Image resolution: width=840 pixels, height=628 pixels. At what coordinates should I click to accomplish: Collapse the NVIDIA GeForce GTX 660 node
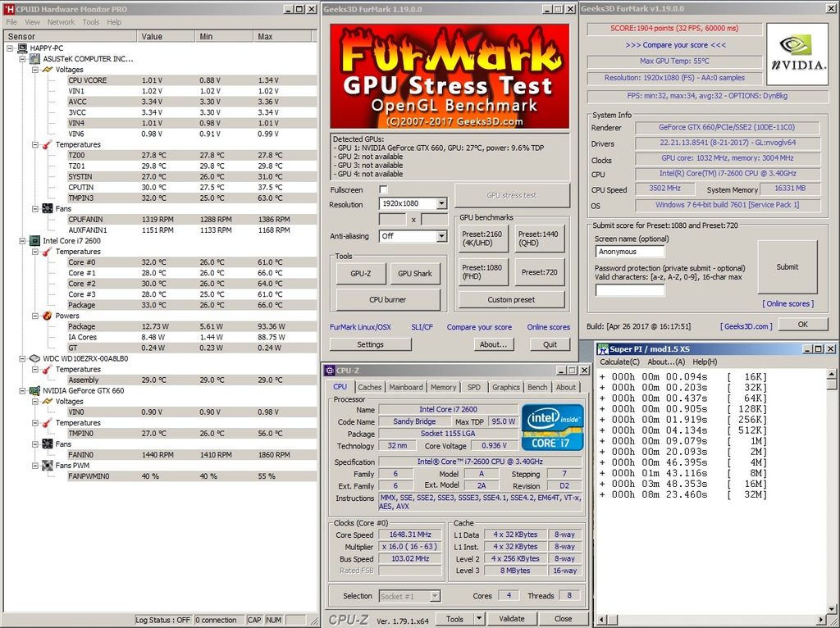click(x=22, y=391)
